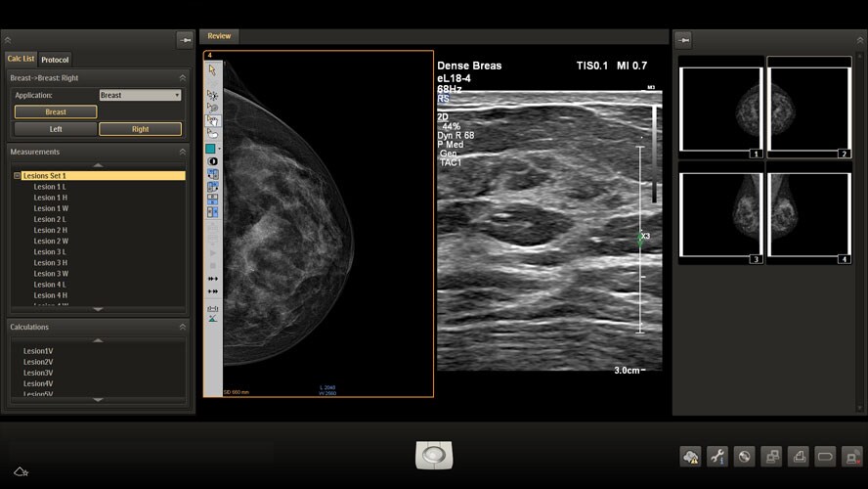Click the invert contrast icon

212,161
